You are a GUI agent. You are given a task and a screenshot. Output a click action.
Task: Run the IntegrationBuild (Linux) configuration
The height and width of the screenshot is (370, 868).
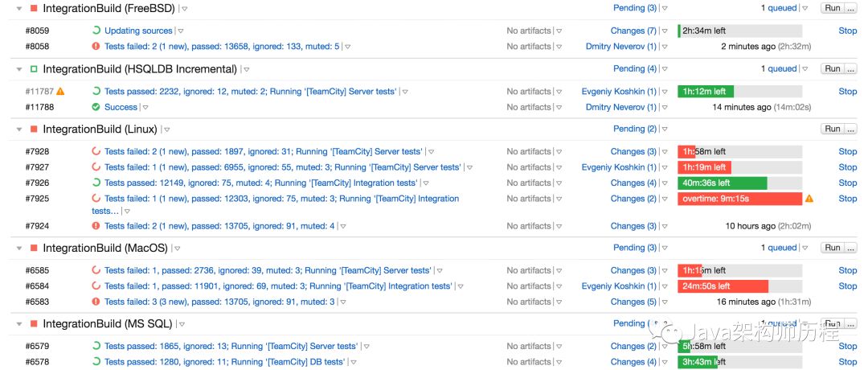[x=832, y=129]
